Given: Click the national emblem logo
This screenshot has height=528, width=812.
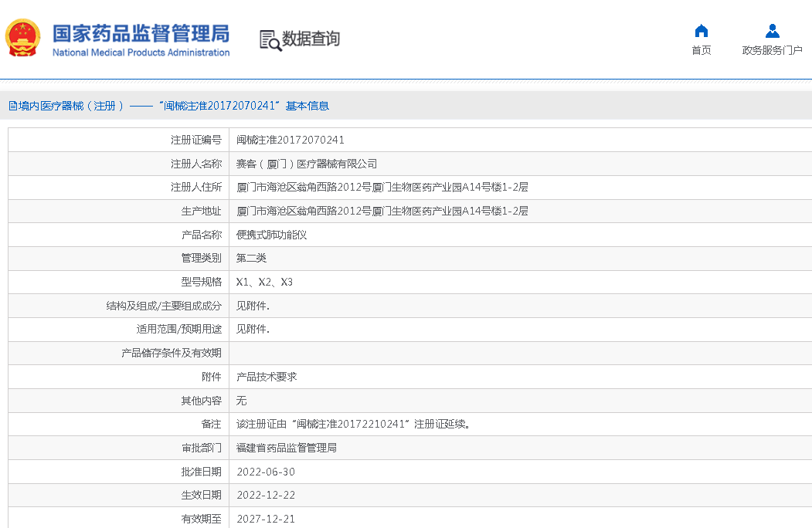Looking at the screenshot, I should click(24, 38).
